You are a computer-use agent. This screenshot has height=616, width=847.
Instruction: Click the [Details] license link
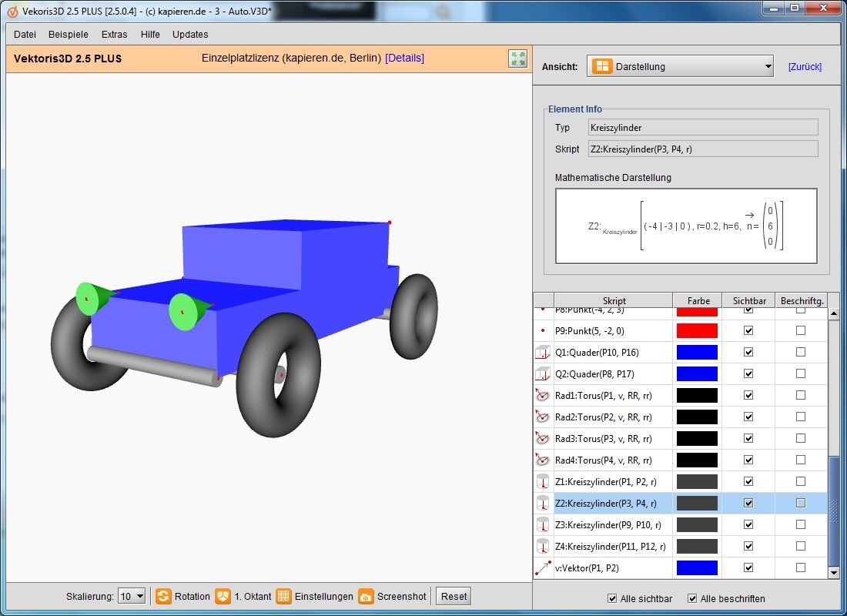404,59
